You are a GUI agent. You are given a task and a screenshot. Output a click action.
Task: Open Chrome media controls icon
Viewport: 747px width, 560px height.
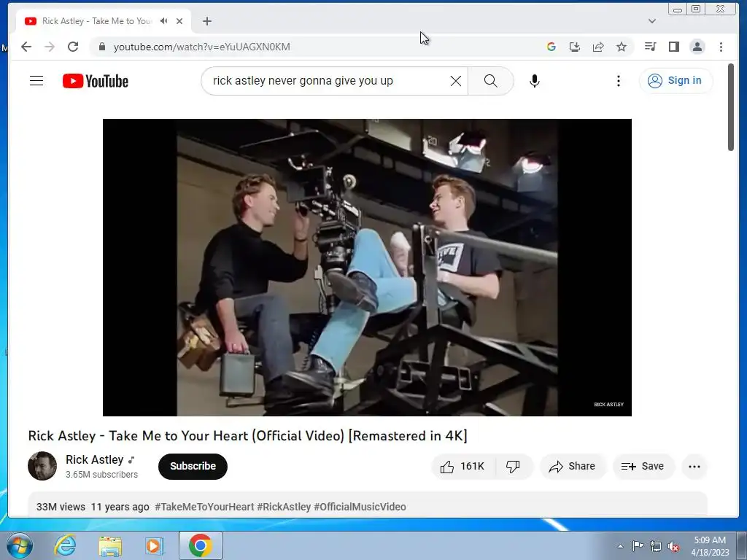(650, 47)
